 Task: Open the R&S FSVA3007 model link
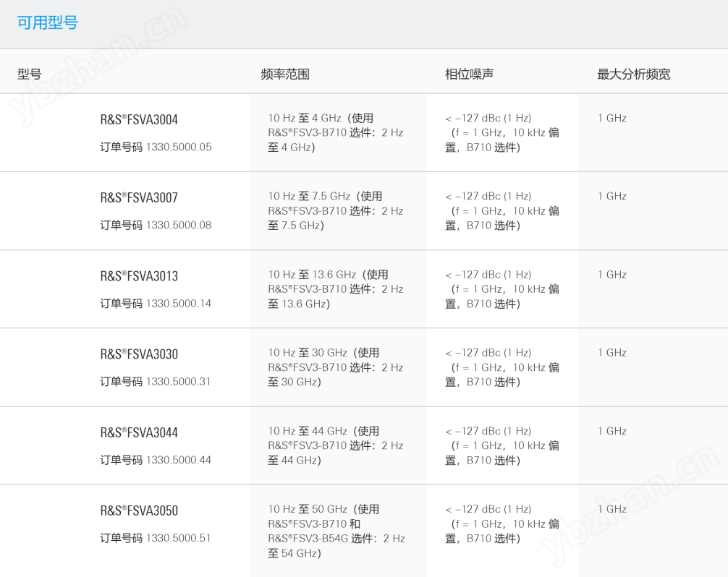[x=139, y=198]
